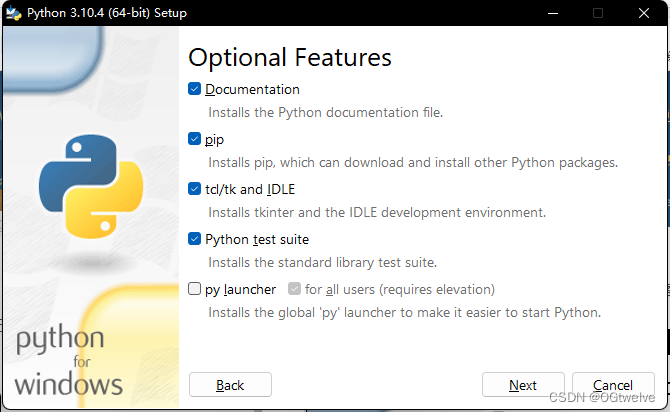Click 'Installs the standard library test suite.'
670x412 pixels.
pyautogui.click(x=323, y=262)
